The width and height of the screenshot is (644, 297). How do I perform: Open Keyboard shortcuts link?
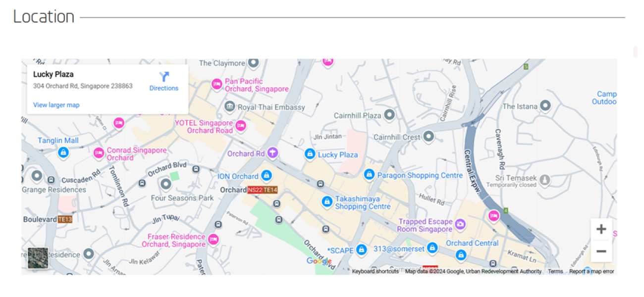tap(375, 271)
